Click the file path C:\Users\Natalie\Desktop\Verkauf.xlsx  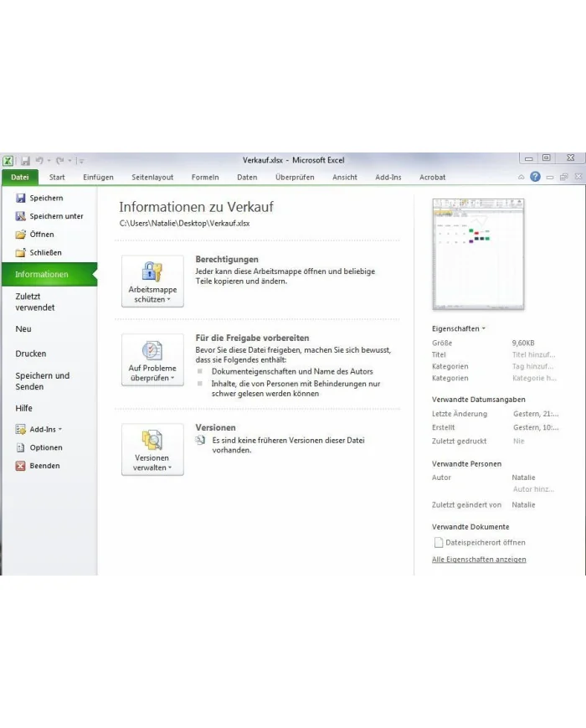[185, 224]
